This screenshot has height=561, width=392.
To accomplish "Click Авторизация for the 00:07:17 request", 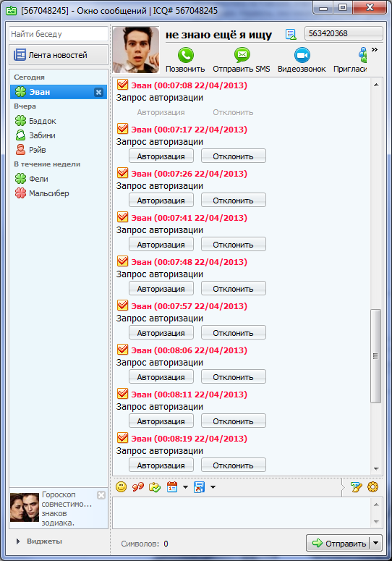I will pyautogui.click(x=161, y=156).
